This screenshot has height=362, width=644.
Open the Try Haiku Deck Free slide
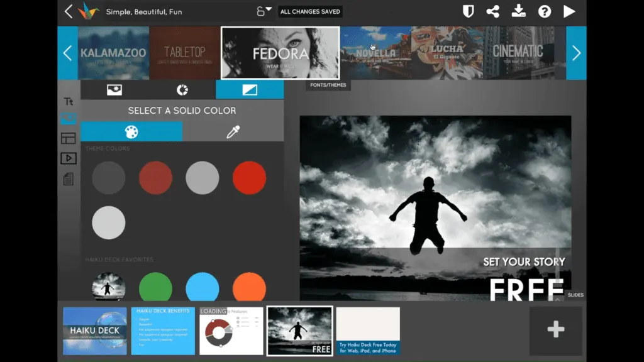(x=368, y=331)
